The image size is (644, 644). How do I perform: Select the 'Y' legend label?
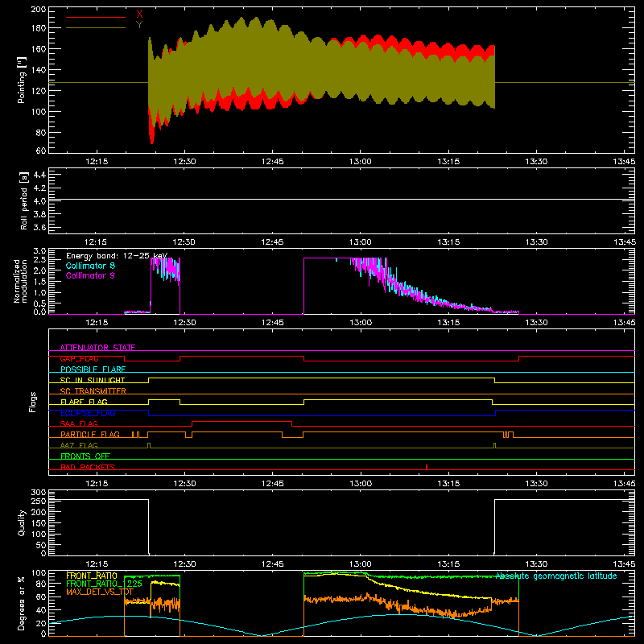[x=139, y=25]
